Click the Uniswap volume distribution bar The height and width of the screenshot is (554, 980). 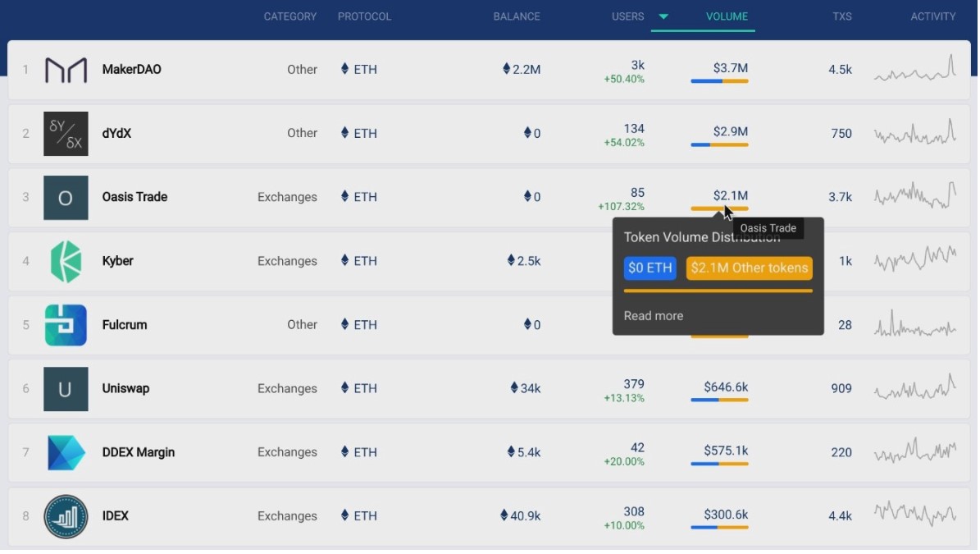point(719,401)
